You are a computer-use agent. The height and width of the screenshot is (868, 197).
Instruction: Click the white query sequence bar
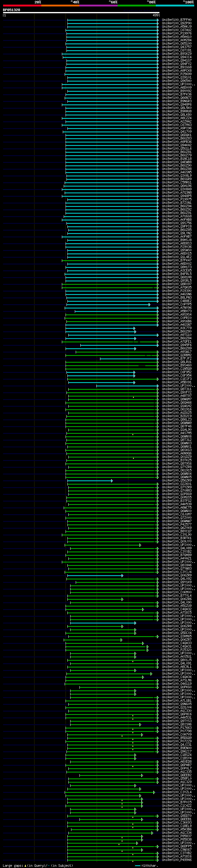[81, 13]
